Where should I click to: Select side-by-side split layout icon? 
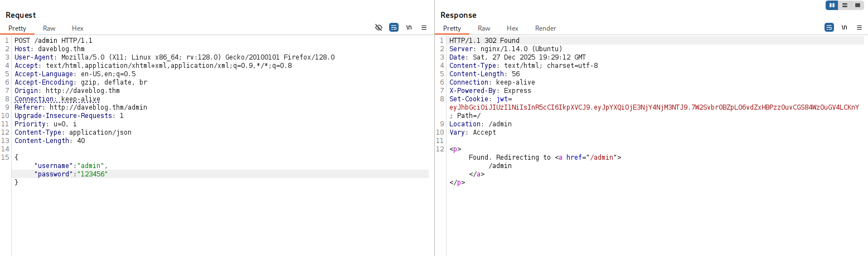832,5
